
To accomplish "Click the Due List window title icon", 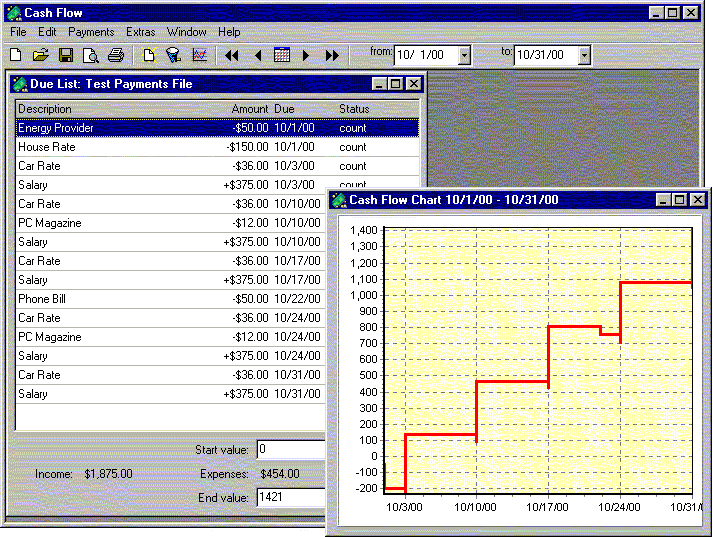I will 20,84.
